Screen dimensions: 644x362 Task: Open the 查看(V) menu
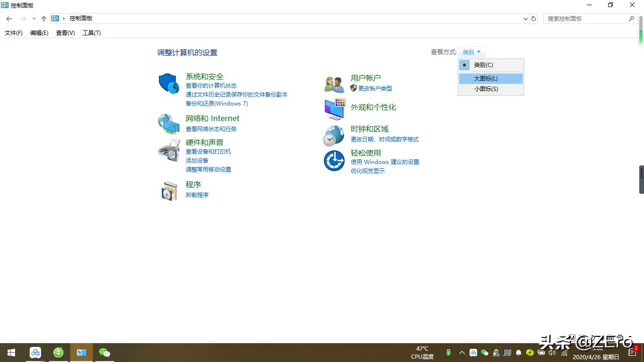tap(65, 33)
